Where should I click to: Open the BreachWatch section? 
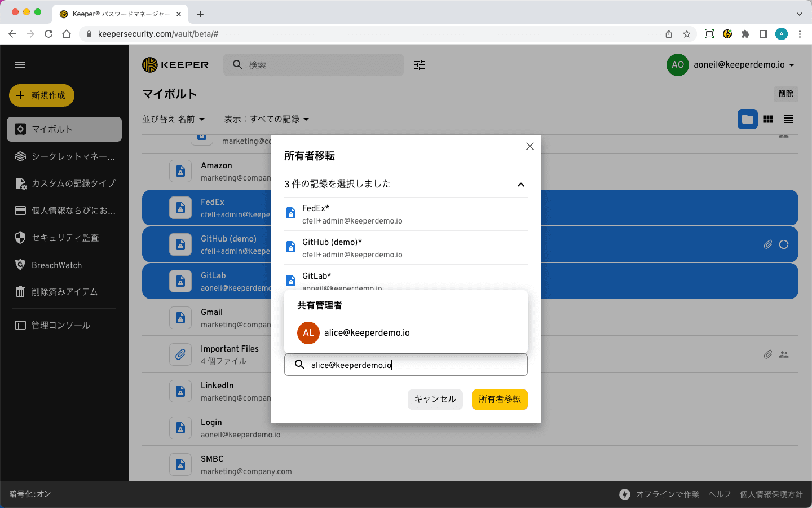coord(56,265)
